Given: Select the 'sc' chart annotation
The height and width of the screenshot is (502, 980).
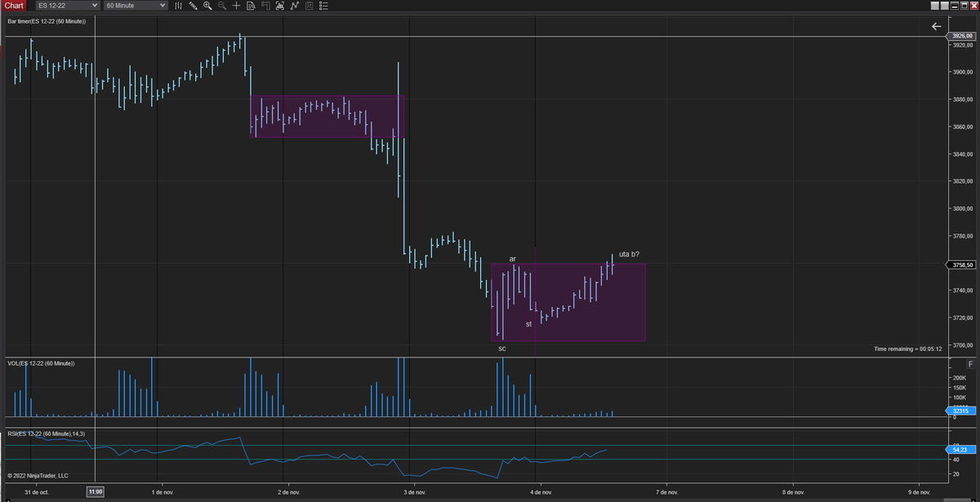Looking at the screenshot, I should point(502,349).
